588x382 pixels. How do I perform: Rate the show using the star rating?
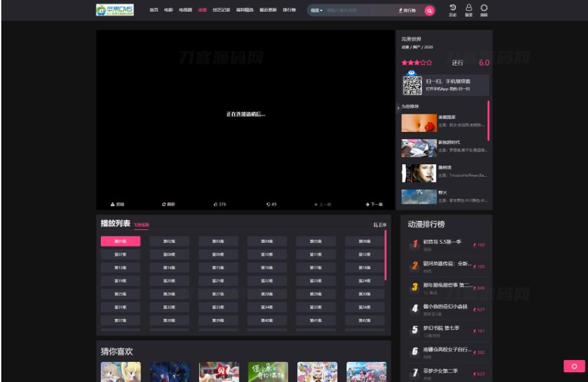coord(415,62)
